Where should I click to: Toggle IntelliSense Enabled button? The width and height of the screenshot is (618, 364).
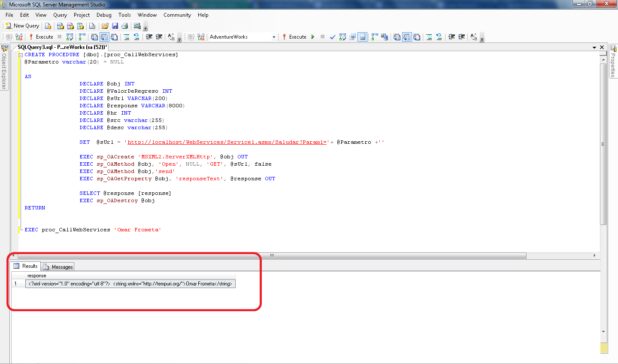pos(363,37)
